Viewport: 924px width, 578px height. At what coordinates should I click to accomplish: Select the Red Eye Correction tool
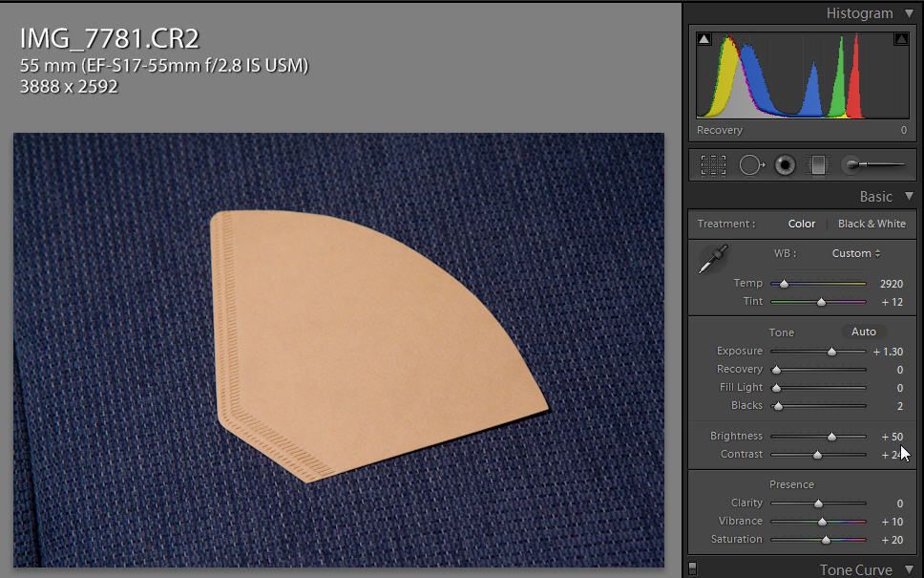[785, 165]
